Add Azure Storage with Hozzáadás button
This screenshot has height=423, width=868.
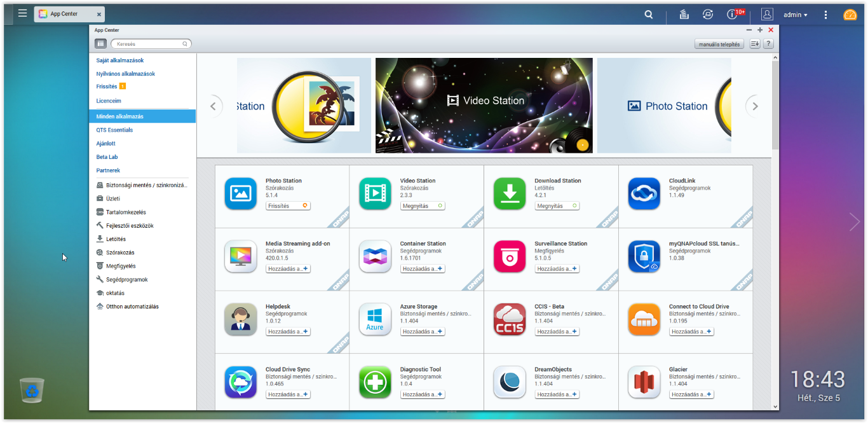pos(422,332)
